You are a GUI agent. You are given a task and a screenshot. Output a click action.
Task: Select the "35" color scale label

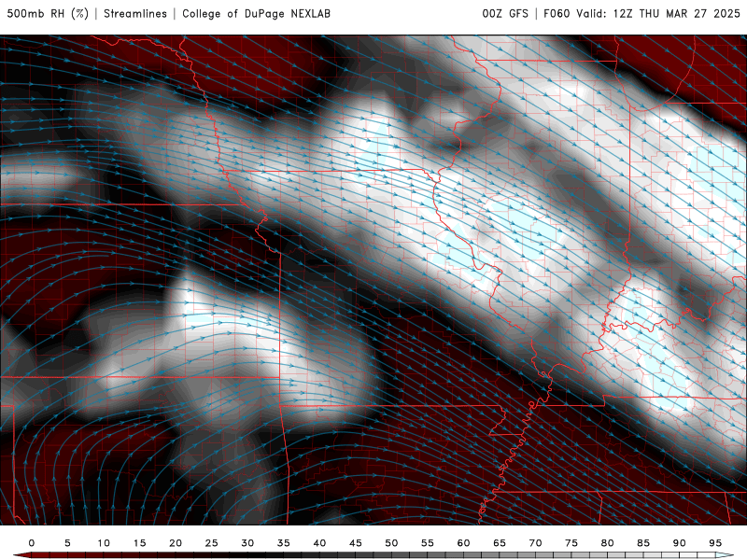[284, 543]
